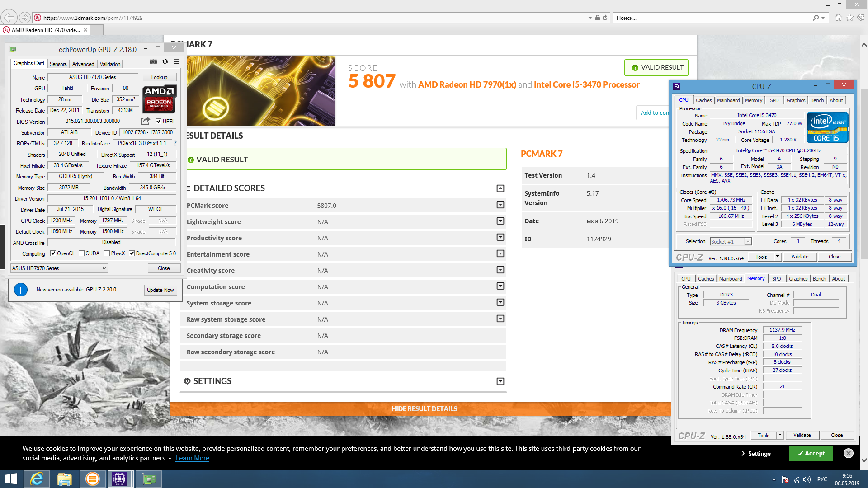This screenshot has height=488, width=868.
Task: Click the address bar history dropdown arrow
Action: pos(590,18)
